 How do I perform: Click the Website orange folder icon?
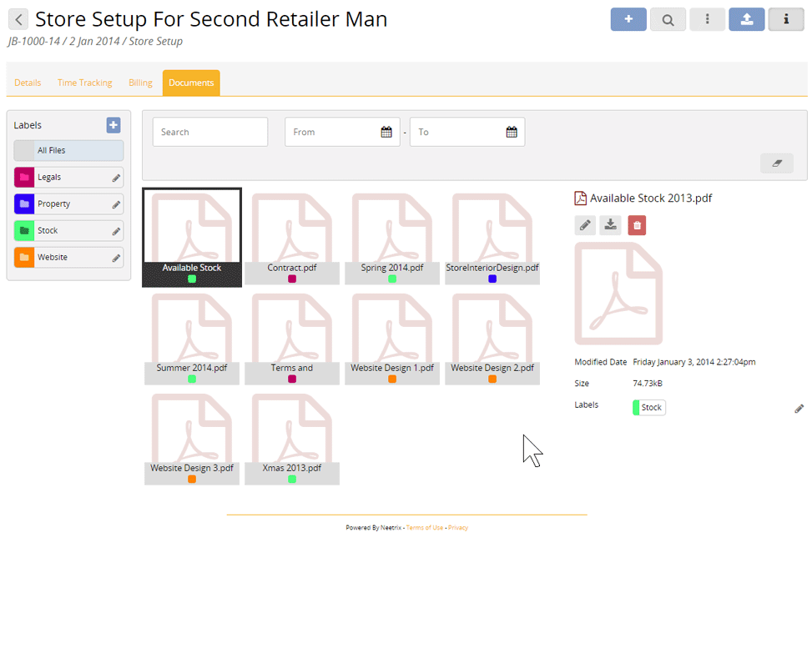(24, 257)
